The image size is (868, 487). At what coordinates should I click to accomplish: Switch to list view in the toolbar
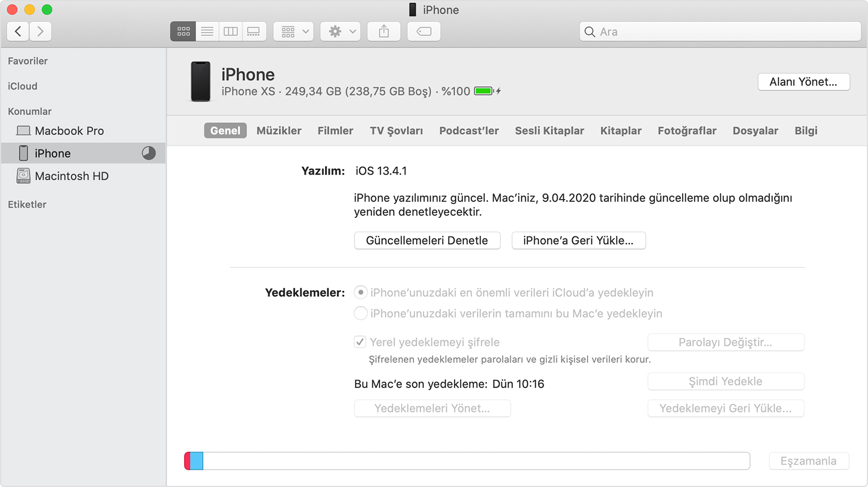tap(206, 31)
